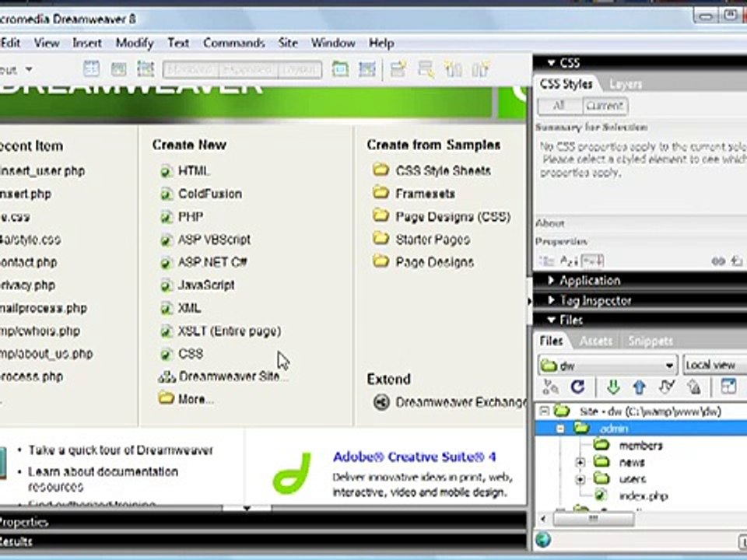This screenshot has width=747, height=560.
Task: Expand the Tag Inspector panel group
Action: (551, 300)
